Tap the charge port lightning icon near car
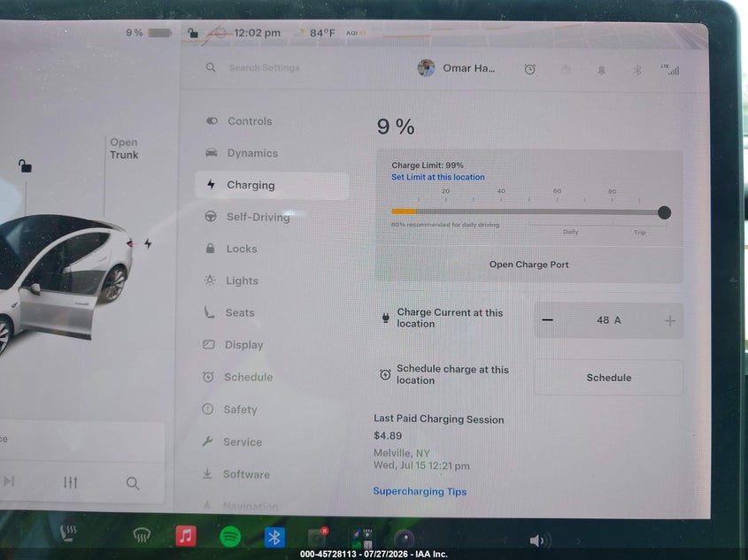Viewport: 748px width, 560px height. [x=148, y=243]
